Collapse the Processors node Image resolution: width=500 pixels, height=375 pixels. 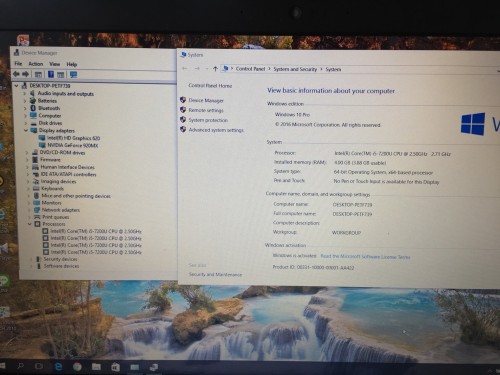[x=30, y=224]
